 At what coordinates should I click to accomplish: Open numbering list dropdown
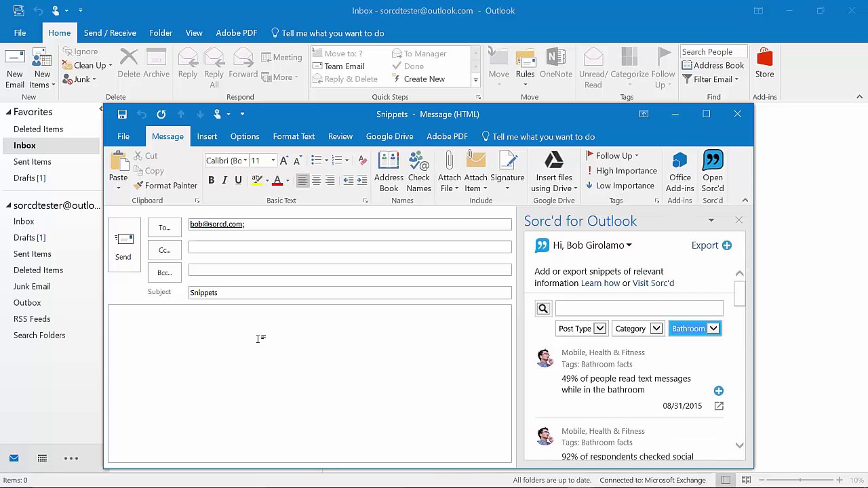347,161
